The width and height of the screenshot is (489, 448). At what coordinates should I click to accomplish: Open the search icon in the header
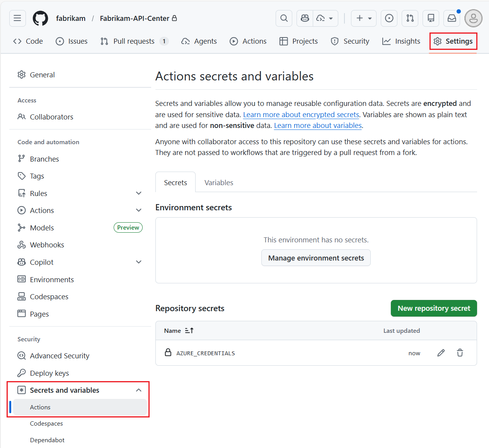(284, 18)
